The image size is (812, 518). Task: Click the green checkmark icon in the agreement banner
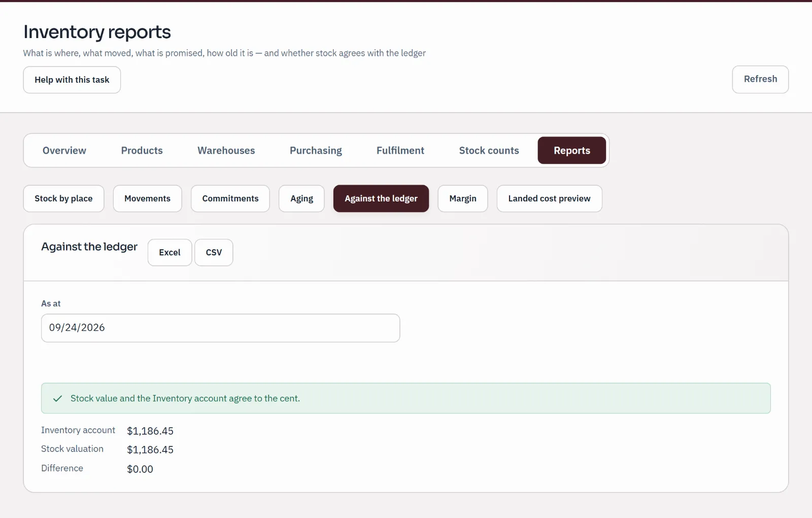point(58,399)
